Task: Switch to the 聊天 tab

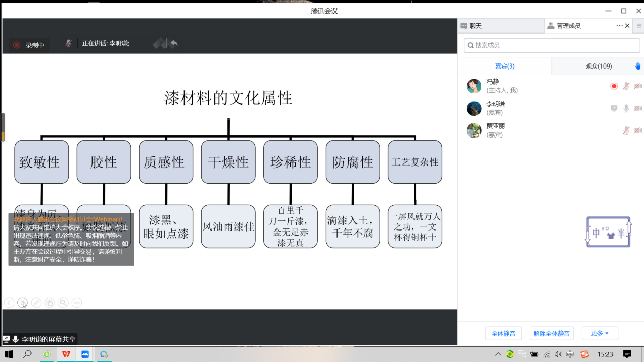Action: [x=476, y=26]
